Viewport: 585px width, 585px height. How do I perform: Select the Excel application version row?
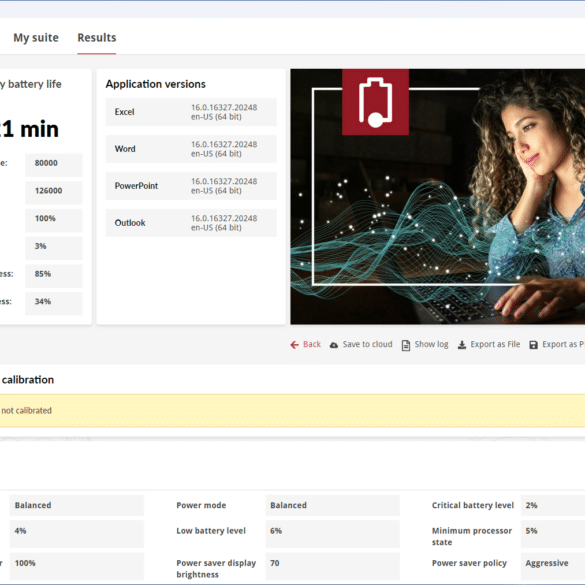(191, 112)
